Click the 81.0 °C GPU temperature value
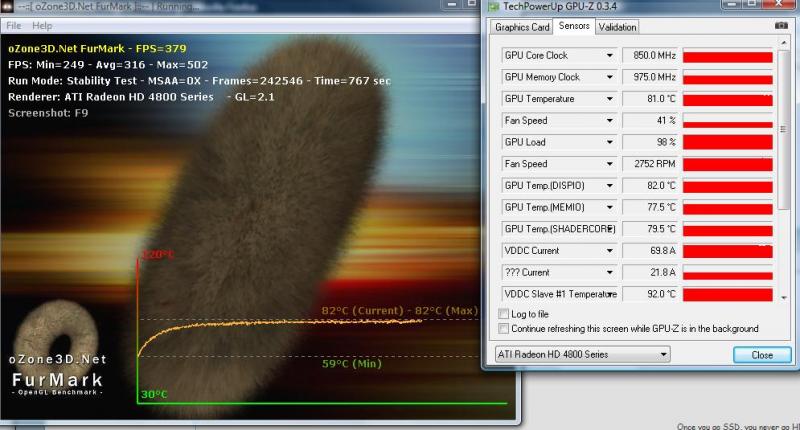The image size is (800, 430). click(x=661, y=98)
